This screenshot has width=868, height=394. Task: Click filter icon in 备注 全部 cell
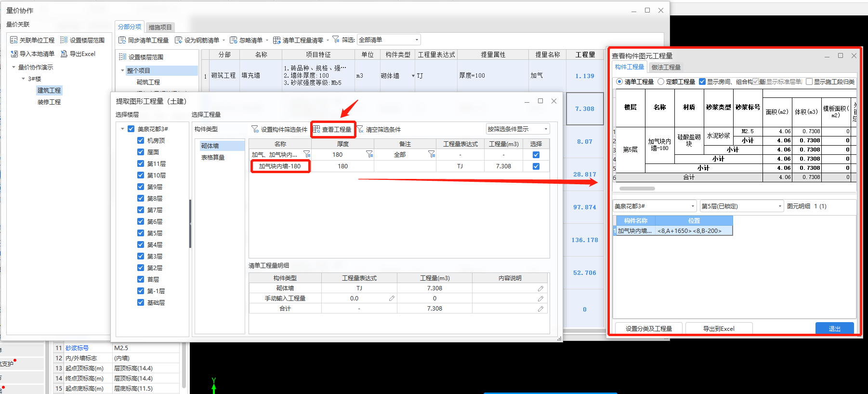click(x=432, y=154)
